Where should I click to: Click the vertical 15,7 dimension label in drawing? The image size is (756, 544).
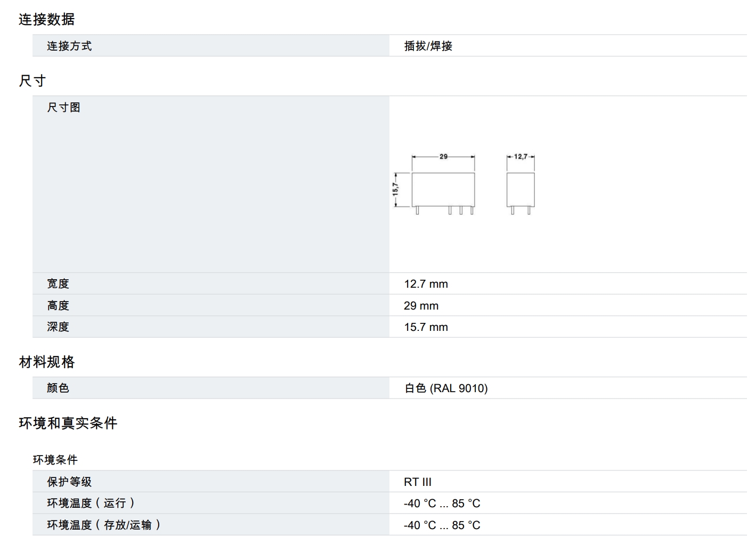coord(395,189)
